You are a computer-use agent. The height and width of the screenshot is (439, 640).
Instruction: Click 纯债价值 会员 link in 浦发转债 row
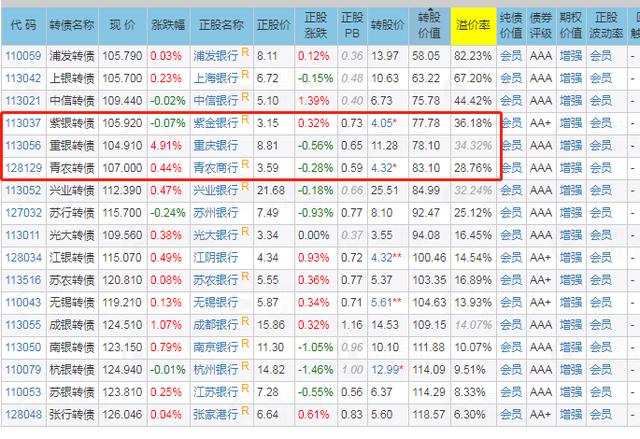tap(511, 55)
